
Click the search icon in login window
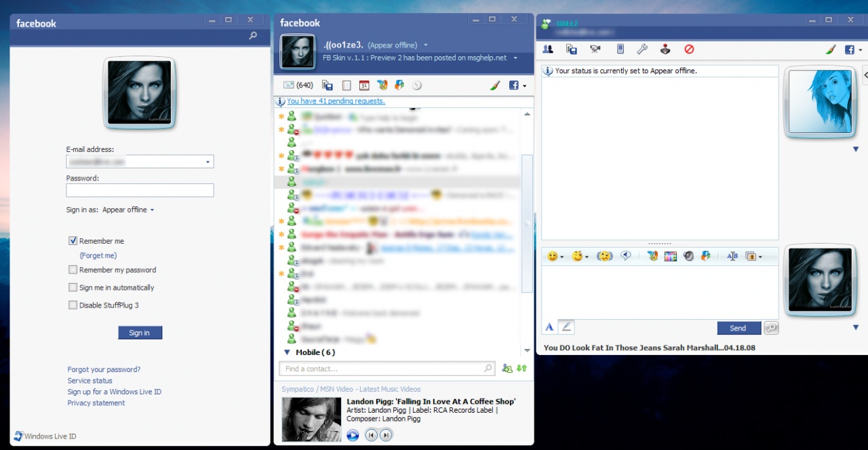(x=253, y=36)
